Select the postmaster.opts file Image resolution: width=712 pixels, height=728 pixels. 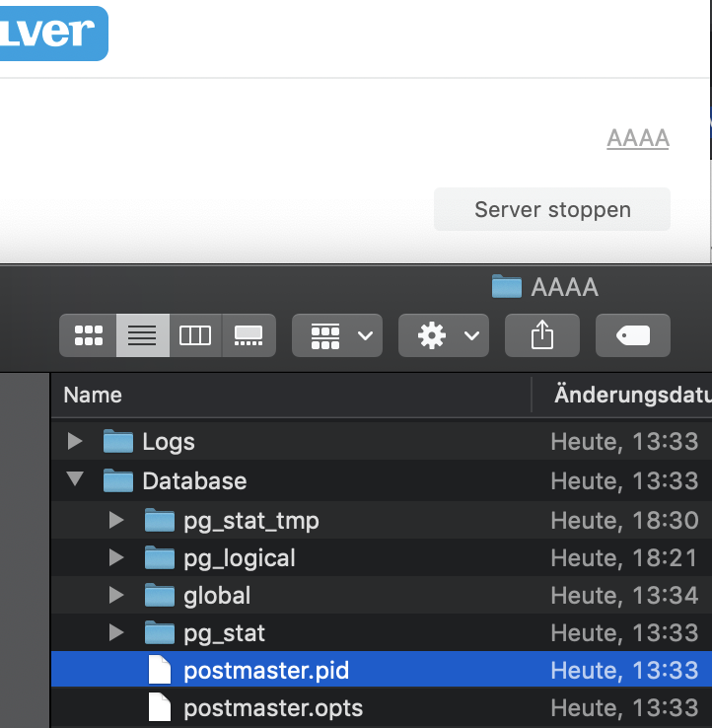coord(272,707)
